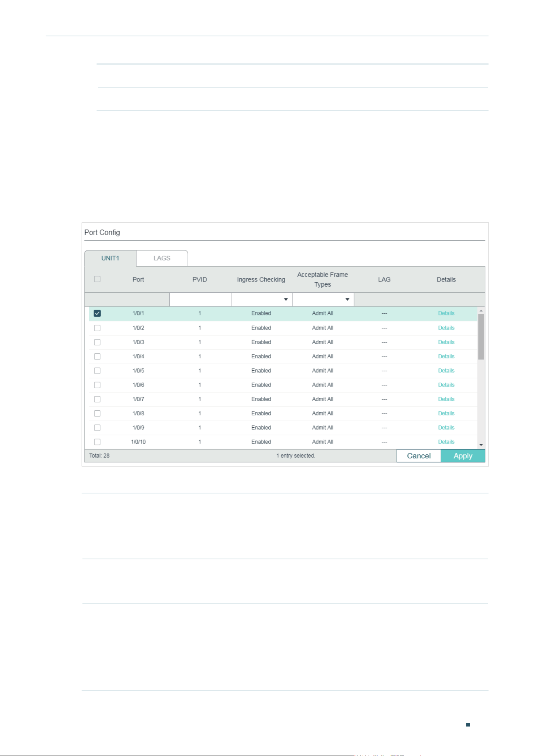The image size is (535, 756).
Task: Click the Details column header
Action: pos(446,279)
